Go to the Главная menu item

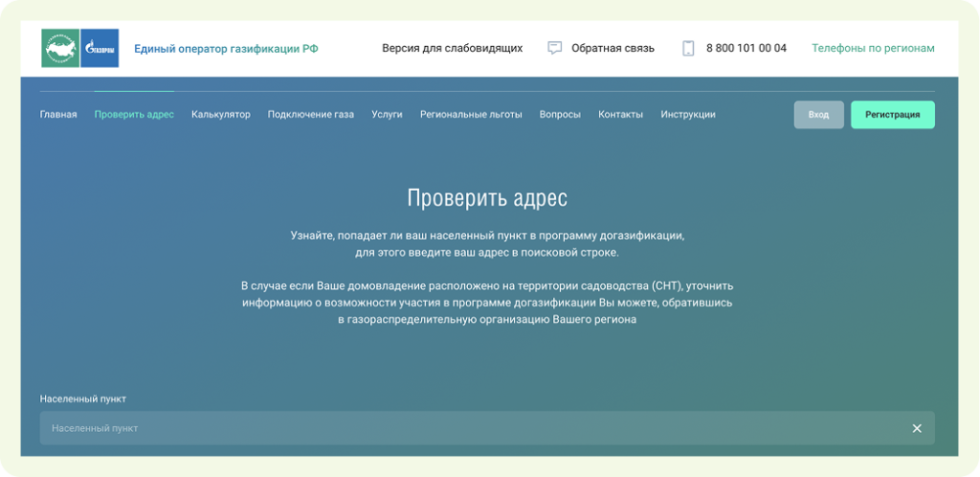[x=58, y=114]
